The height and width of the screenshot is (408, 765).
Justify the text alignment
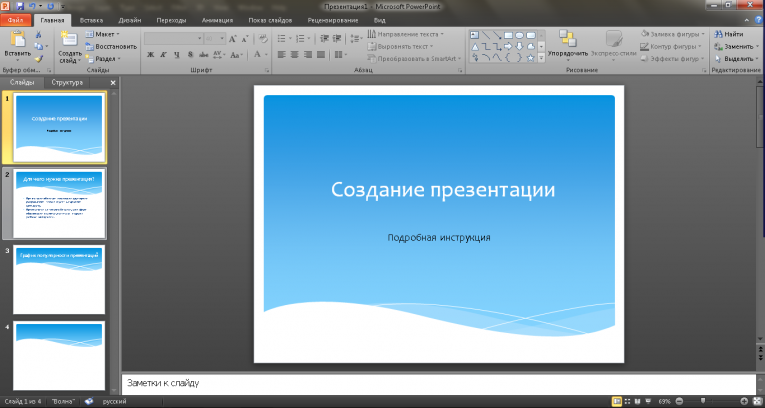(x=321, y=55)
